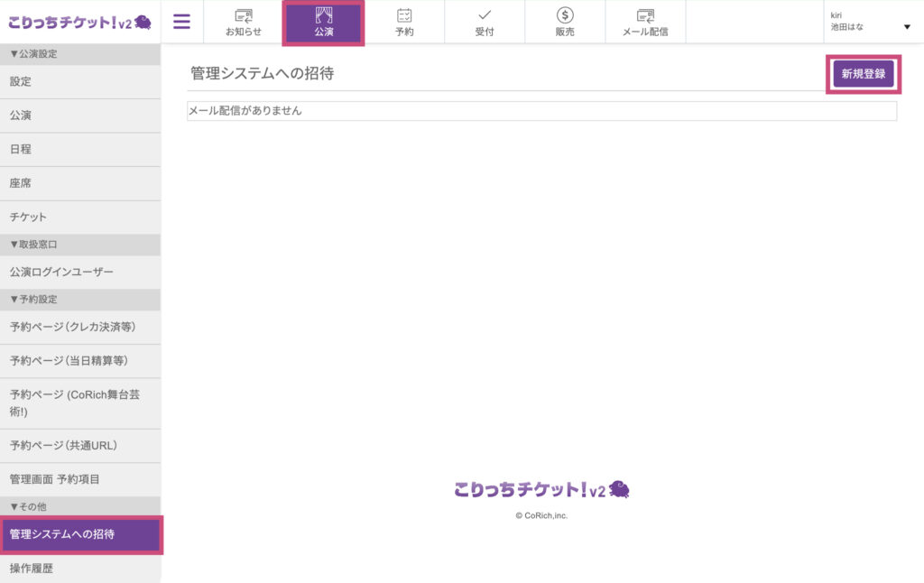924x583 pixels.
Task: Open the 予約 calendar icon
Action: [404, 22]
